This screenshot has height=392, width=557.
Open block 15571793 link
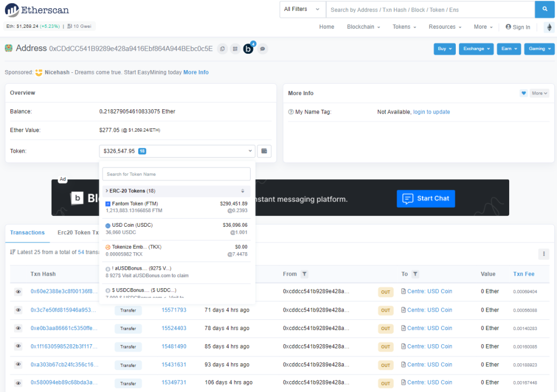(x=174, y=310)
